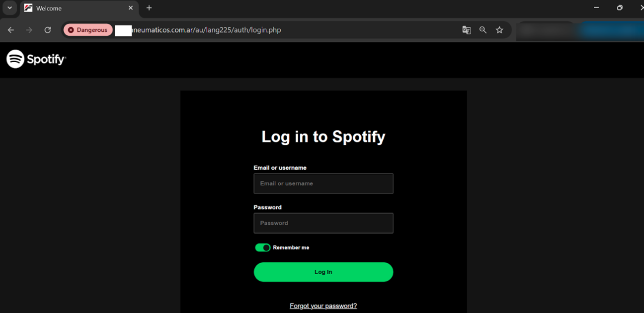Viewport: 644px width, 313px height.
Task: Click the Email or username field
Action: 323,184
